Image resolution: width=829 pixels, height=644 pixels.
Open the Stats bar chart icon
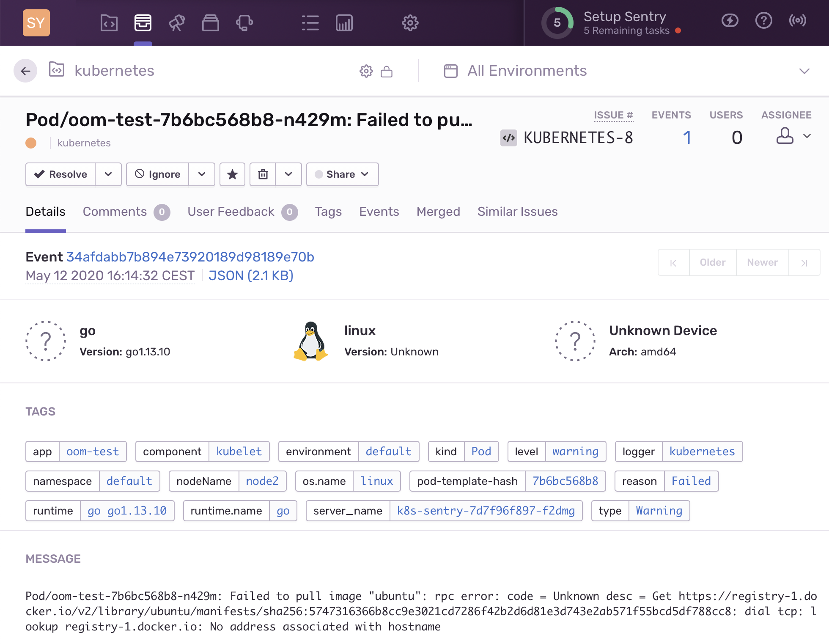(x=344, y=22)
